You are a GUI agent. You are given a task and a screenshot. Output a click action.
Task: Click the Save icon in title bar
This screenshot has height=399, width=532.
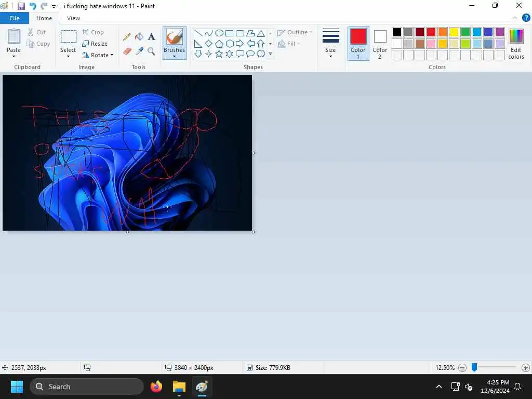click(21, 6)
